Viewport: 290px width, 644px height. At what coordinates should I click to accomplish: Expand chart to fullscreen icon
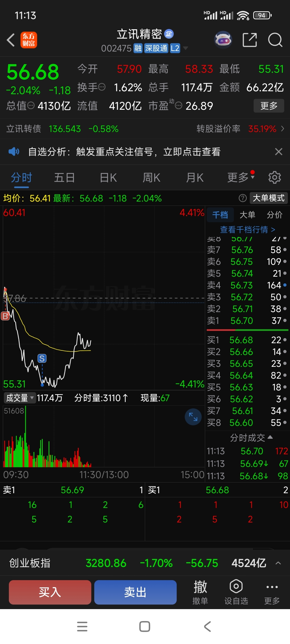[193, 417]
